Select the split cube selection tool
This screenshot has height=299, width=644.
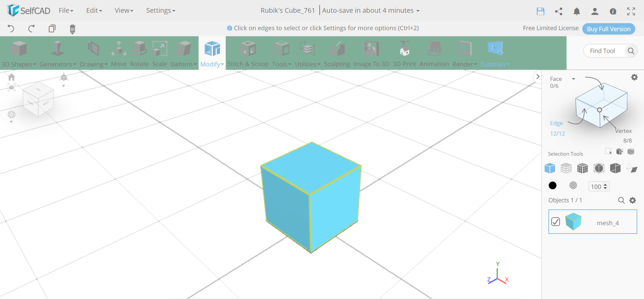(x=615, y=168)
